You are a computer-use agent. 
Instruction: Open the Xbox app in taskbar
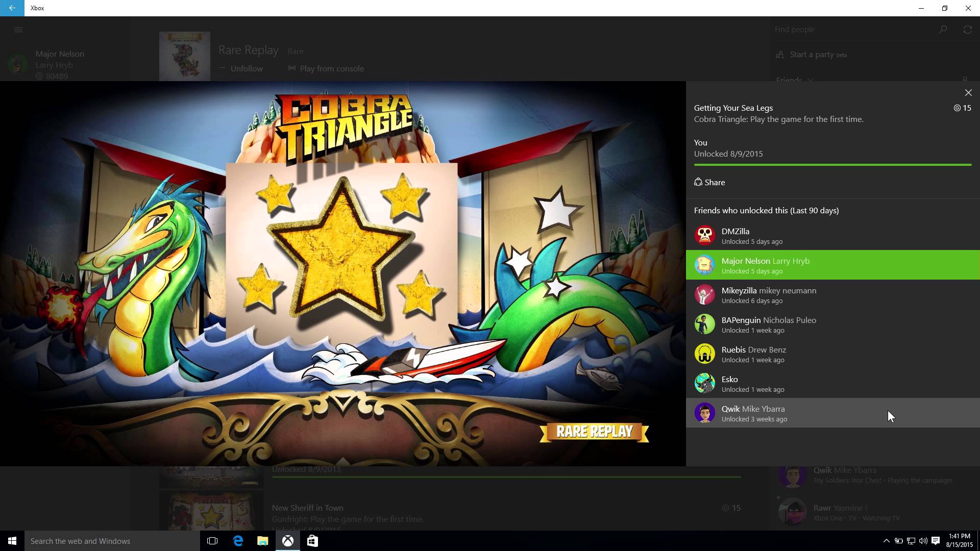coord(288,541)
